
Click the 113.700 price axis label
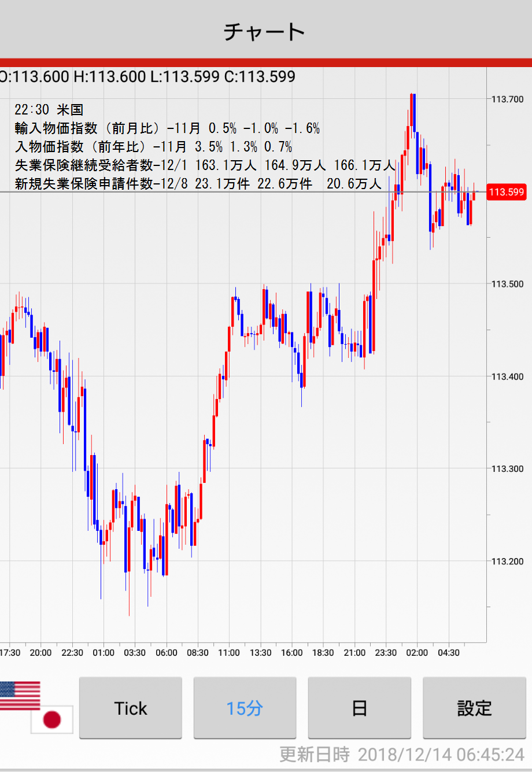click(x=507, y=99)
